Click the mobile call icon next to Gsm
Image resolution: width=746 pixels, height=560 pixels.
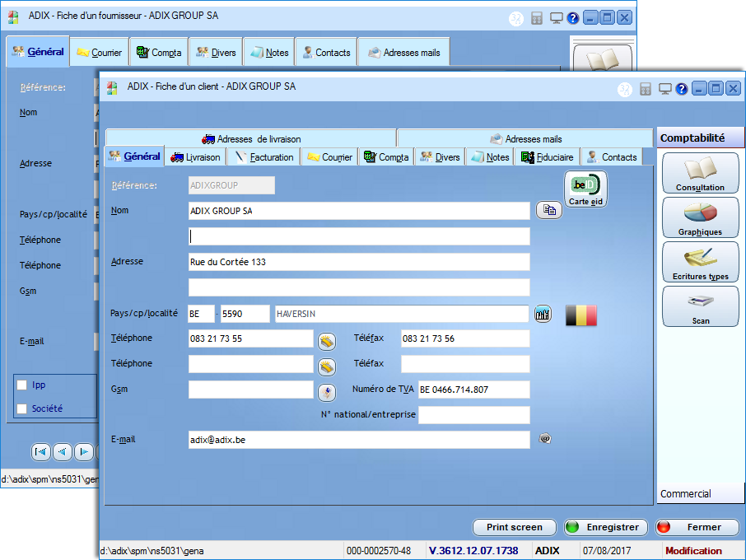[x=327, y=393]
